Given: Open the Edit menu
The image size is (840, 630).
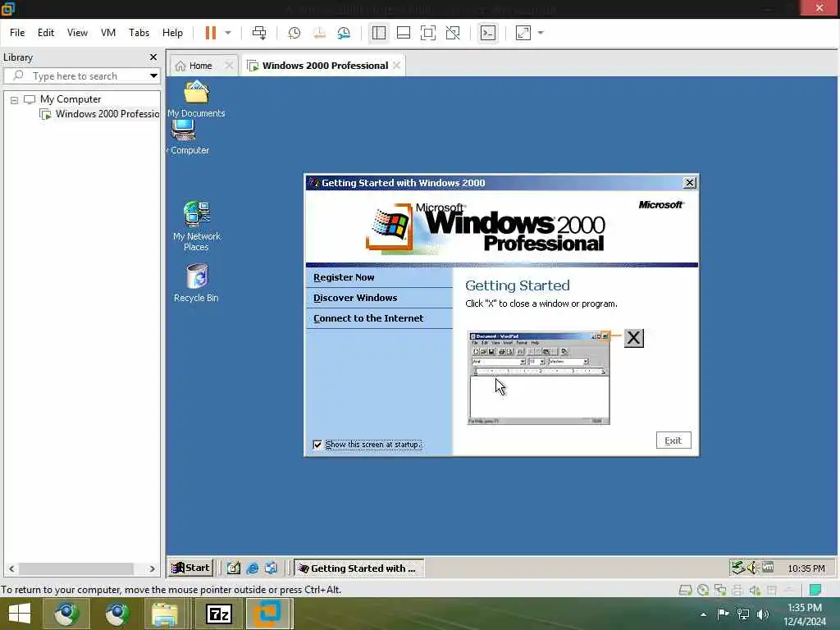Looking at the screenshot, I should (46, 33).
